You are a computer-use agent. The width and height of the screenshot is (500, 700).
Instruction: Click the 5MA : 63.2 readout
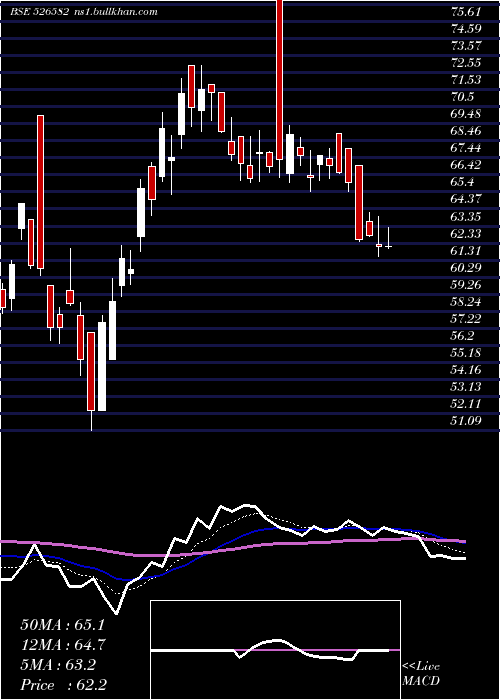pos(58,665)
